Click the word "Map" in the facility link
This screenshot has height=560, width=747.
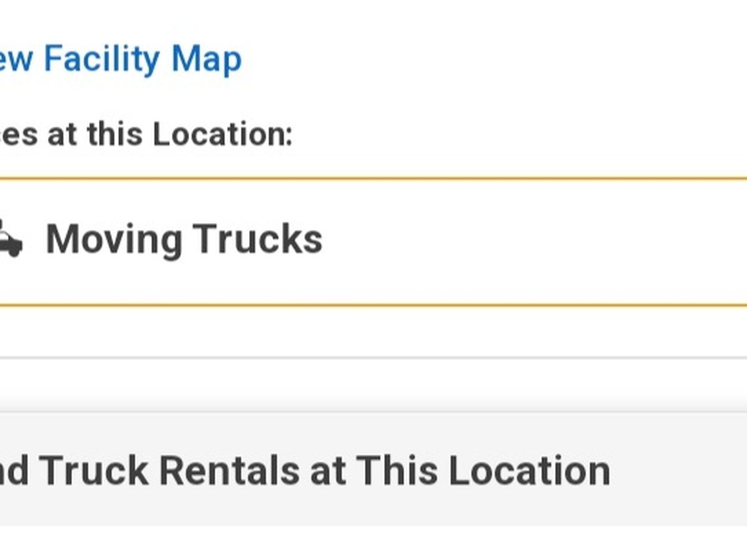pyautogui.click(x=206, y=60)
